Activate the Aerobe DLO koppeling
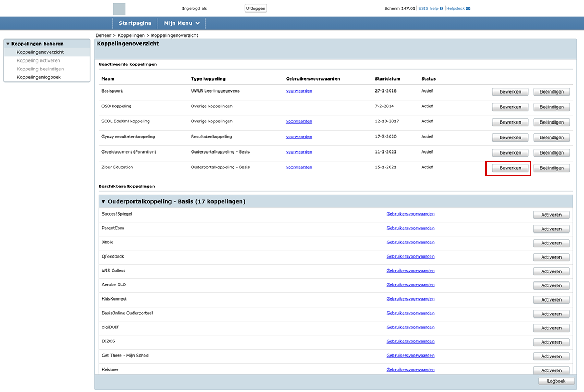Screen dimensions: 584x392 click(551, 285)
